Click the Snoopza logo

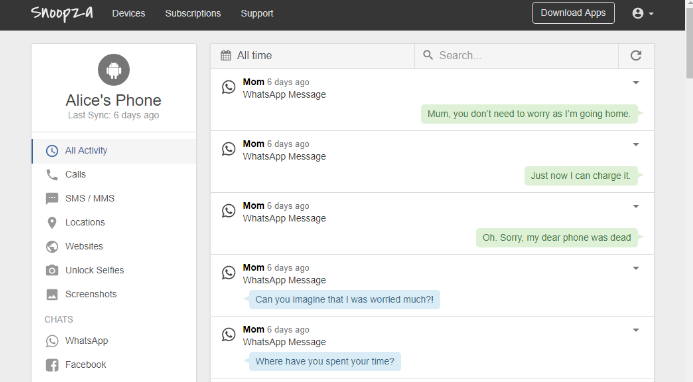click(62, 13)
